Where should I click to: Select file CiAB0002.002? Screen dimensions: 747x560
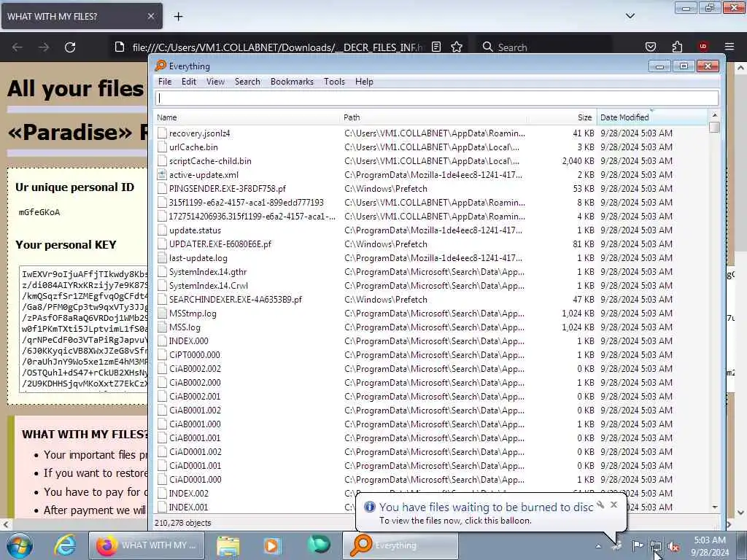195,368
